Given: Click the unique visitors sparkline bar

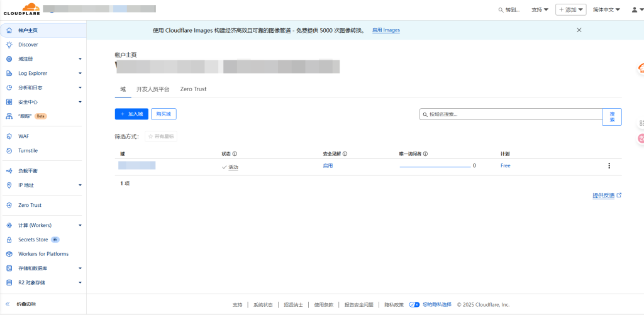Looking at the screenshot, I should (x=435, y=167).
